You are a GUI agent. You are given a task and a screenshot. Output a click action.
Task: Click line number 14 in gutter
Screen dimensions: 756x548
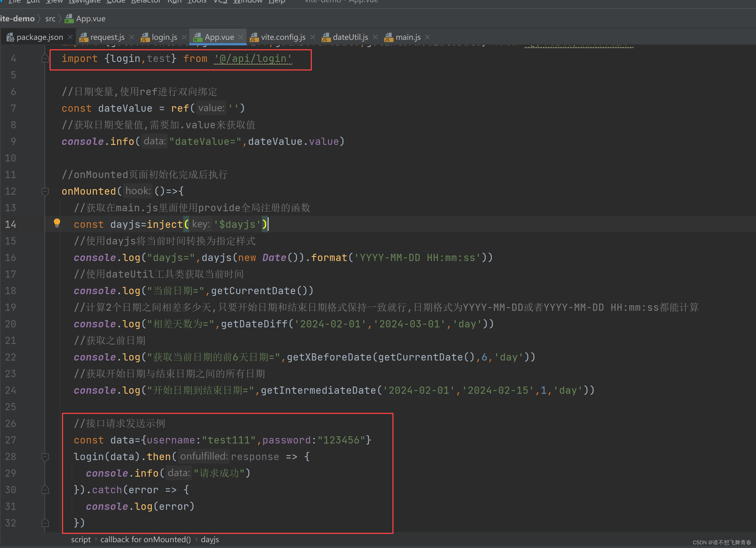pyautogui.click(x=10, y=224)
